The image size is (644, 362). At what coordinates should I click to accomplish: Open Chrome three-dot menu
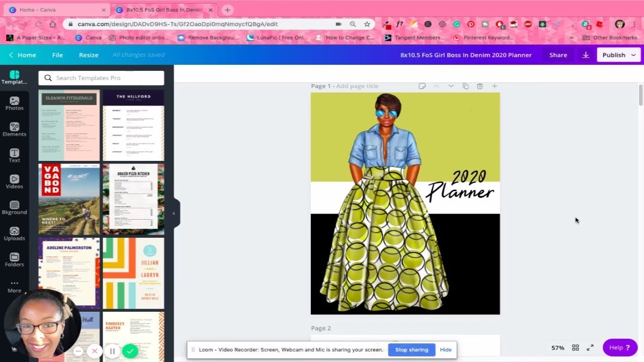(635, 24)
